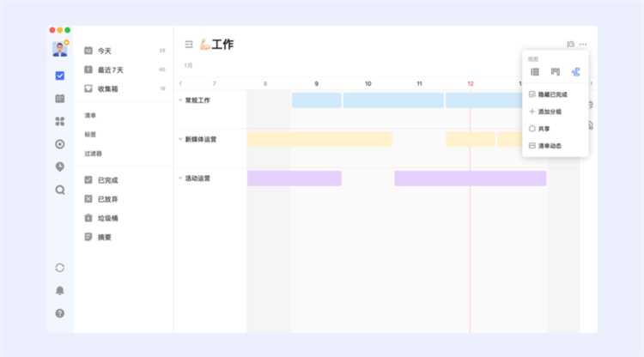Select the blue bar spanning dates 10 to 11
Image resolution: width=644 pixels, height=357 pixels.
click(393, 100)
